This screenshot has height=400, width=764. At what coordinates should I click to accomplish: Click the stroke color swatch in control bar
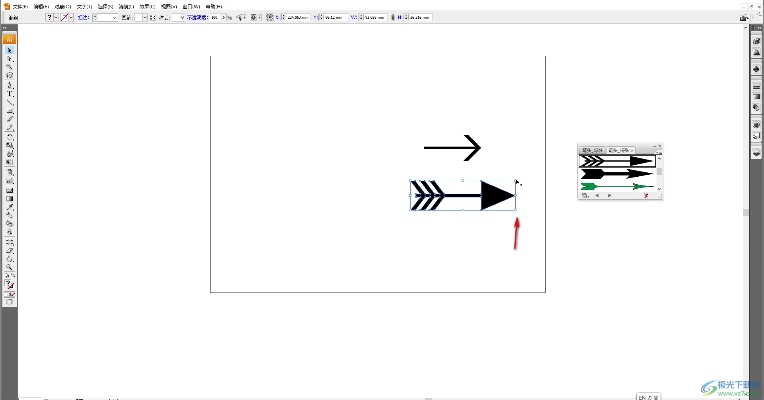(64, 18)
